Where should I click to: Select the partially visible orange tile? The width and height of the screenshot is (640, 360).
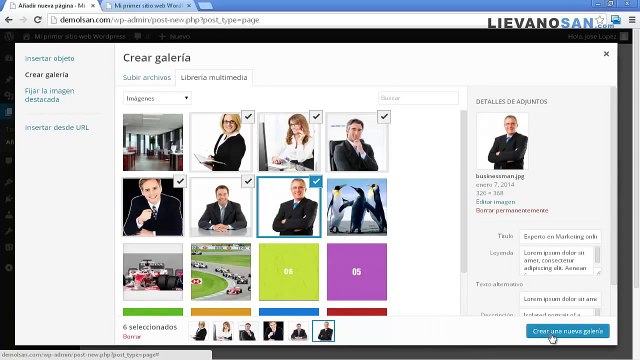point(221,312)
